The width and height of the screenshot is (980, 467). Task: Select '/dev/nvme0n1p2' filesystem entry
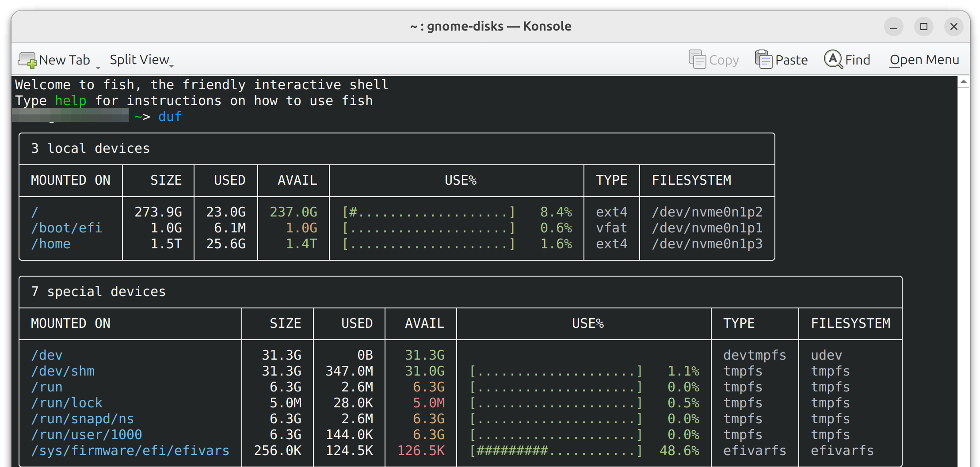pos(707,212)
